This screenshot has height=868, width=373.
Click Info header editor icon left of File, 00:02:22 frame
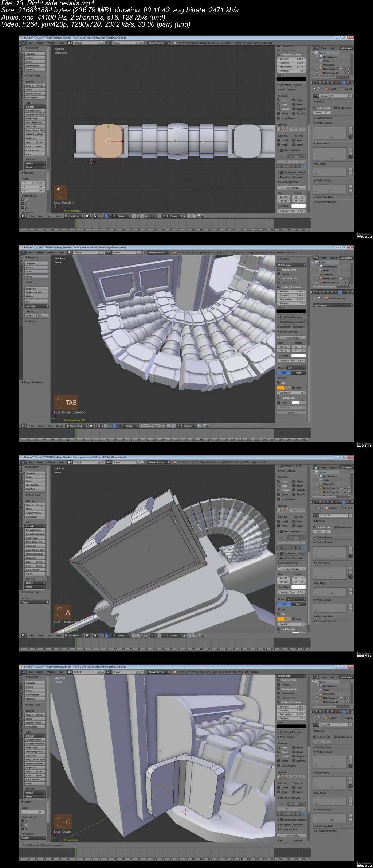[x=24, y=43]
